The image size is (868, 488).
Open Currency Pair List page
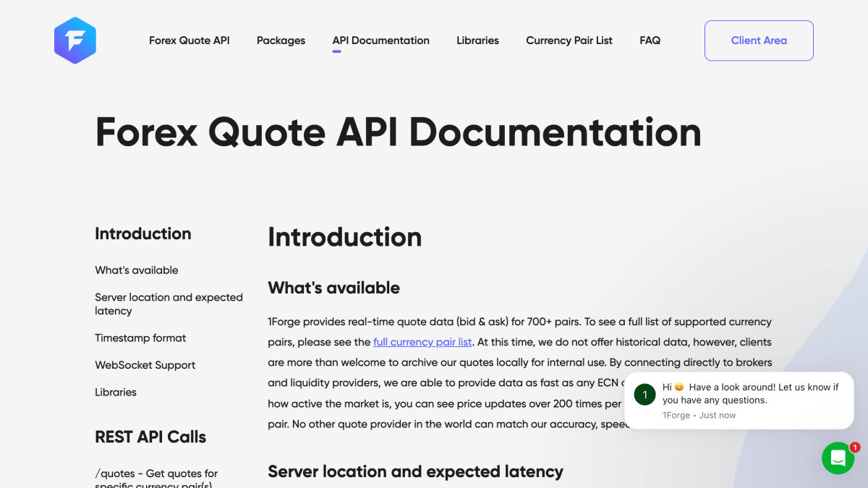[x=569, y=40]
